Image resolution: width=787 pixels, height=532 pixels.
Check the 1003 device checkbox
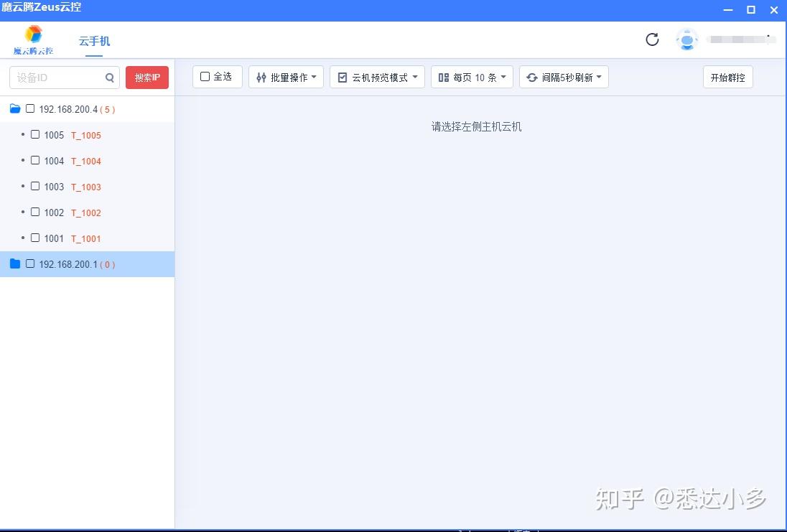pyautogui.click(x=35, y=186)
